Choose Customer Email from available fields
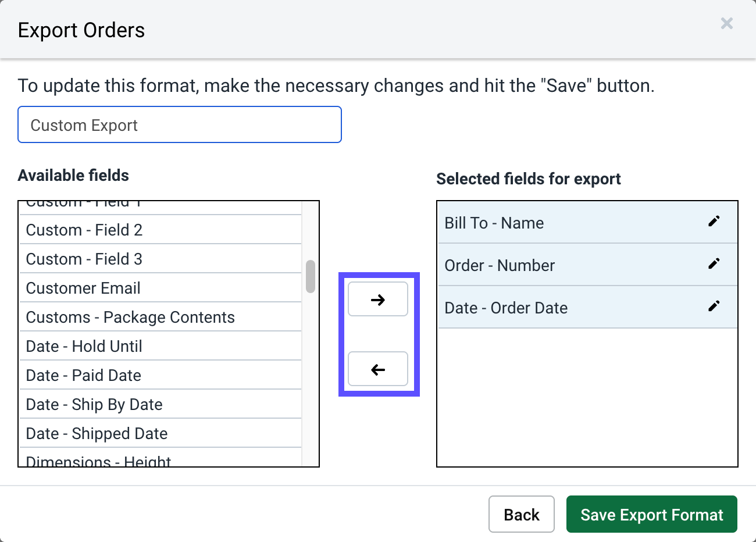 (161, 288)
